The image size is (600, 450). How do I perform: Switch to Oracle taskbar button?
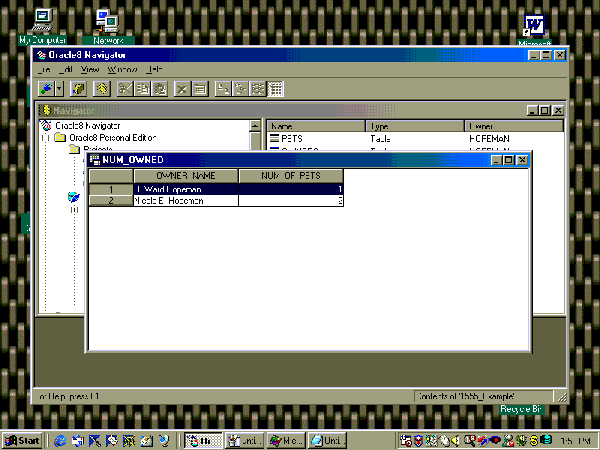click(203, 441)
